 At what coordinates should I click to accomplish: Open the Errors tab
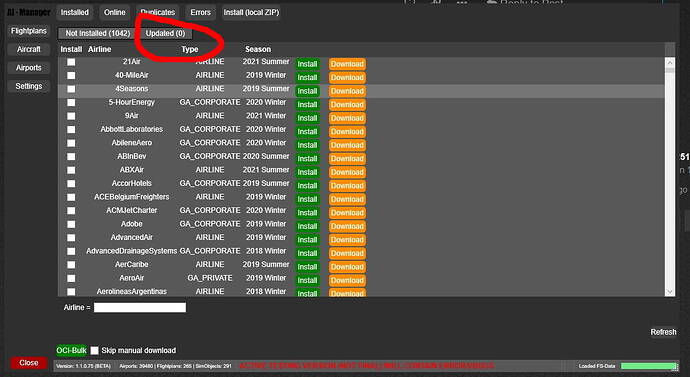tap(200, 12)
